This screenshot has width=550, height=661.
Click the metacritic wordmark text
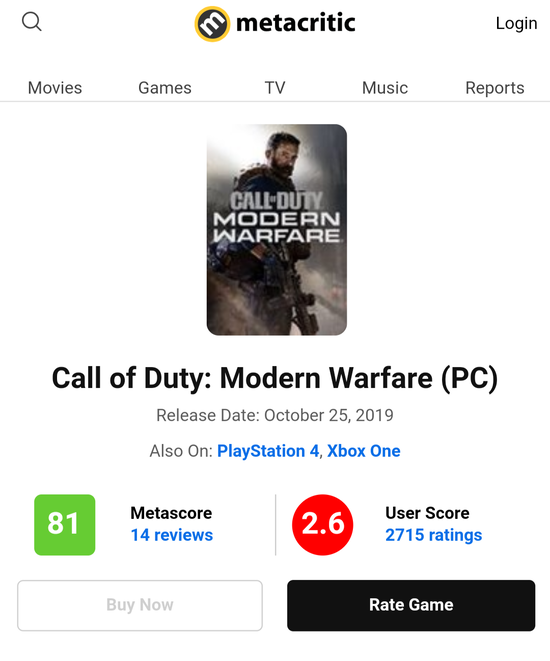point(295,23)
